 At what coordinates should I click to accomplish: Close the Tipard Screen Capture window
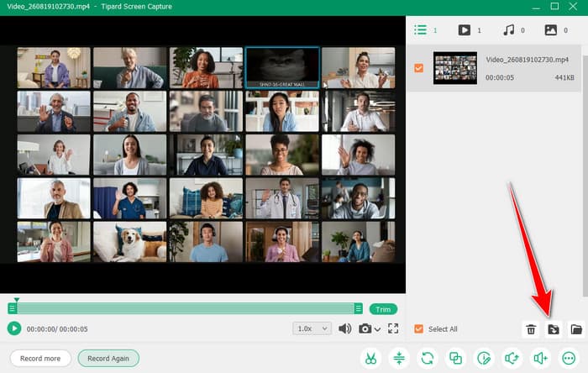[x=573, y=7]
